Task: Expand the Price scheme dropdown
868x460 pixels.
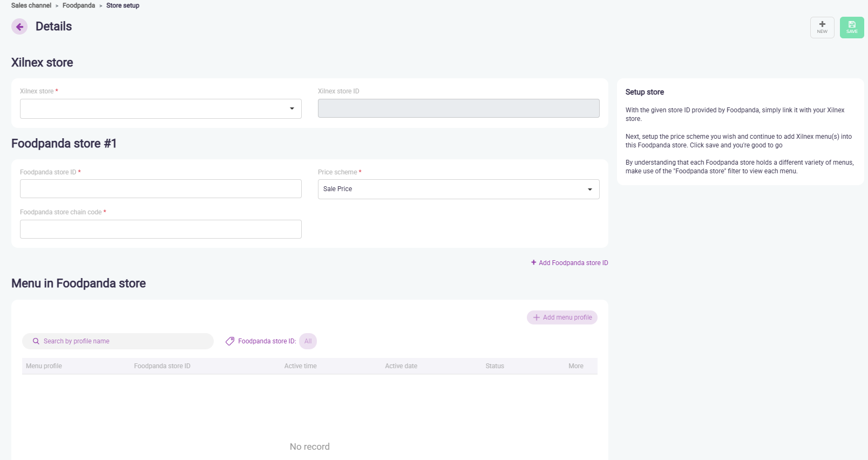Action: (589, 189)
